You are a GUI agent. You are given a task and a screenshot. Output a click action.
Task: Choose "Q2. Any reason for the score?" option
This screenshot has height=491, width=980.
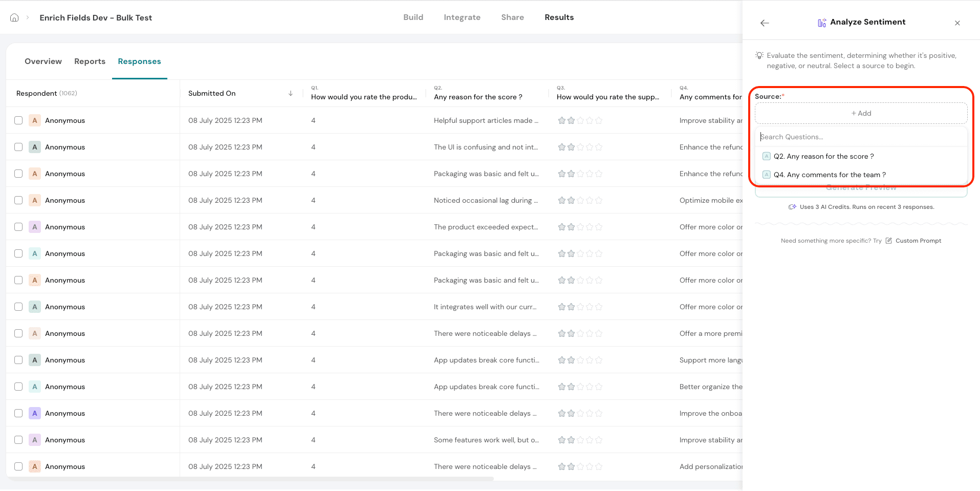823,156
